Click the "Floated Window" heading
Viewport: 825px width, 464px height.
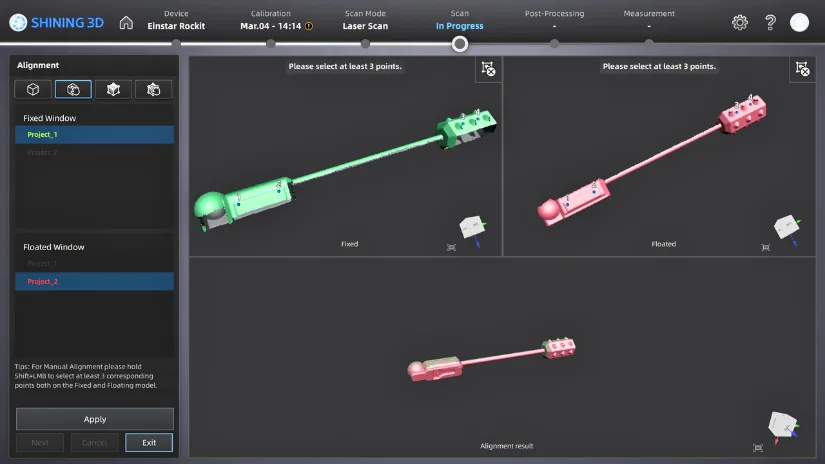pyautogui.click(x=54, y=247)
